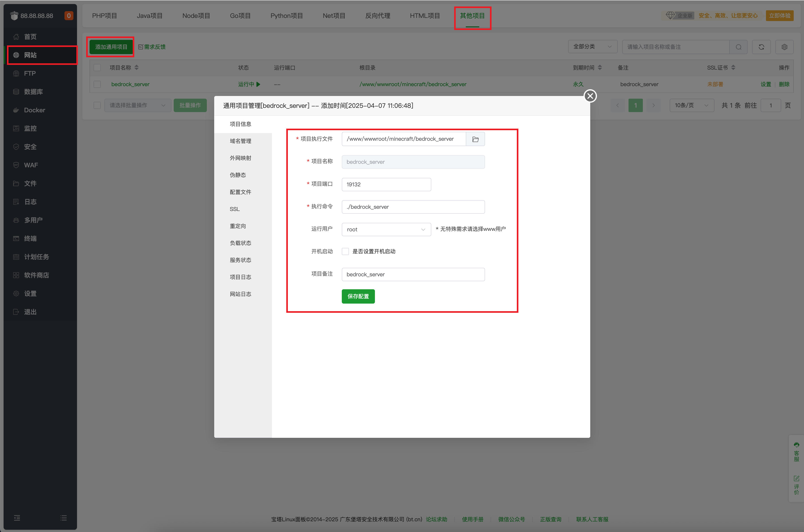Refresh the project list
804x532 pixels.
coord(761,47)
